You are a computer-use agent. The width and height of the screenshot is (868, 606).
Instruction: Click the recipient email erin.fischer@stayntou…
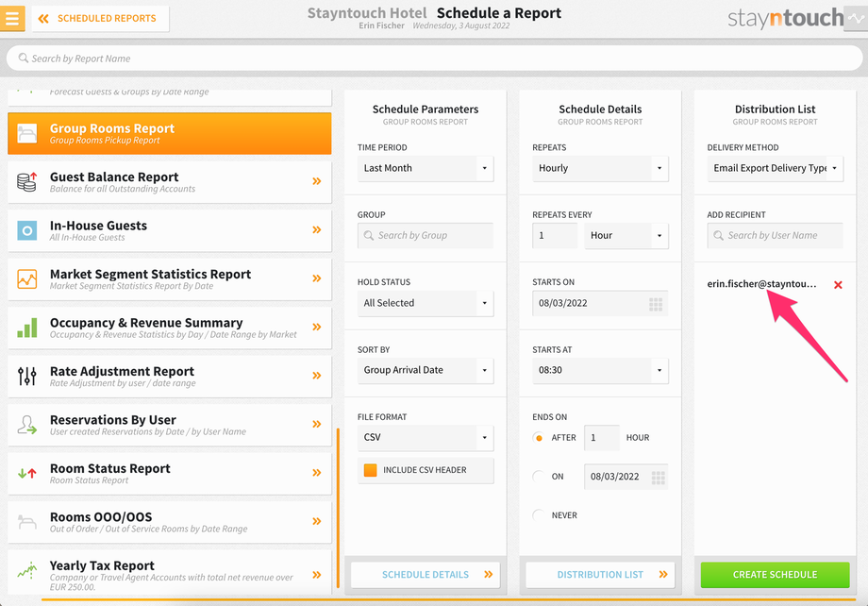click(761, 283)
